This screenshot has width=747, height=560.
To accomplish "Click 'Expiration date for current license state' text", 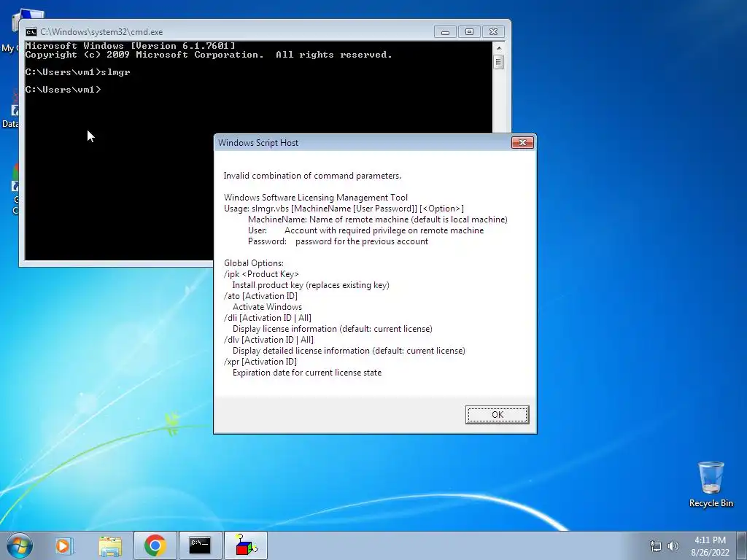I will (x=307, y=373).
